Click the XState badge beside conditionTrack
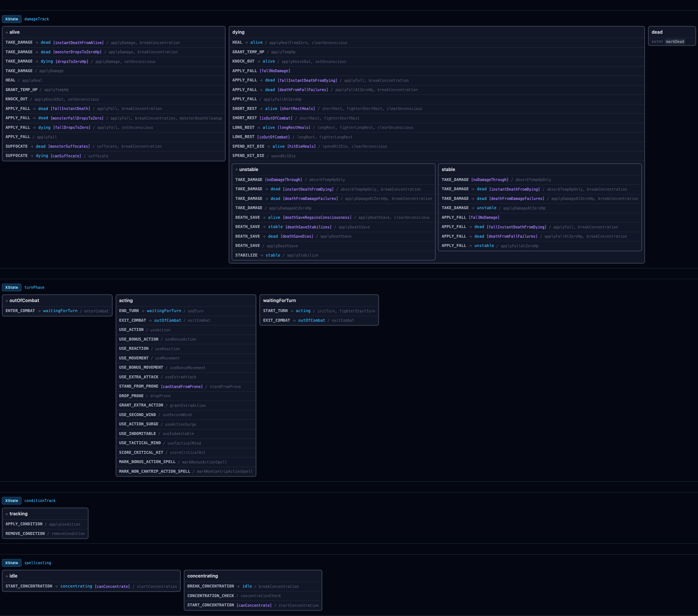This screenshot has width=698, height=616. tap(11, 500)
